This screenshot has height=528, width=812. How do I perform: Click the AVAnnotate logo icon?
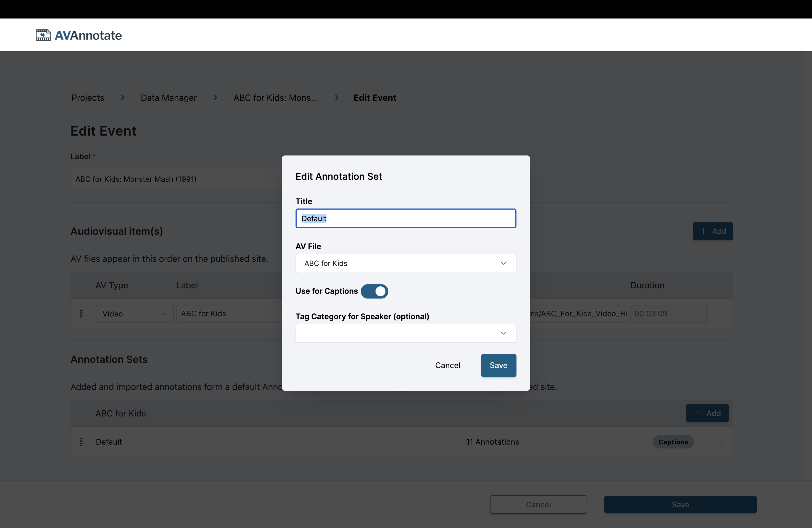(43, 35)
